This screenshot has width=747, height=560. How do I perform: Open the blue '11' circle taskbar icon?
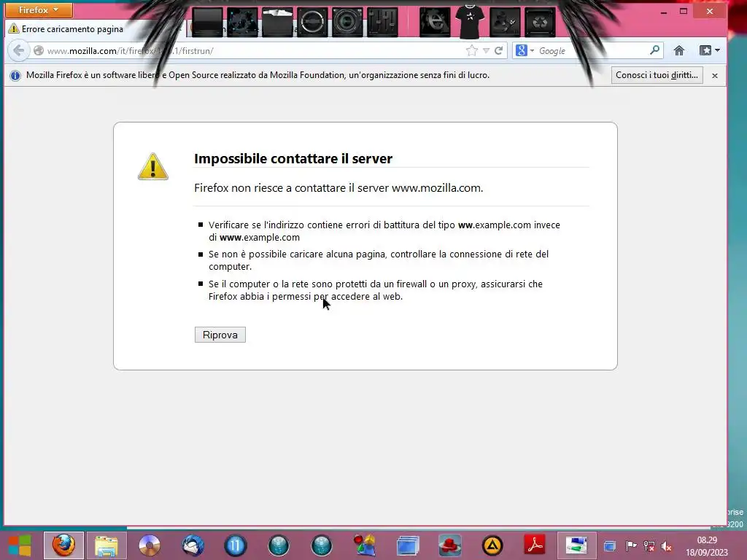pyautogui.click(x=236, y=545)
